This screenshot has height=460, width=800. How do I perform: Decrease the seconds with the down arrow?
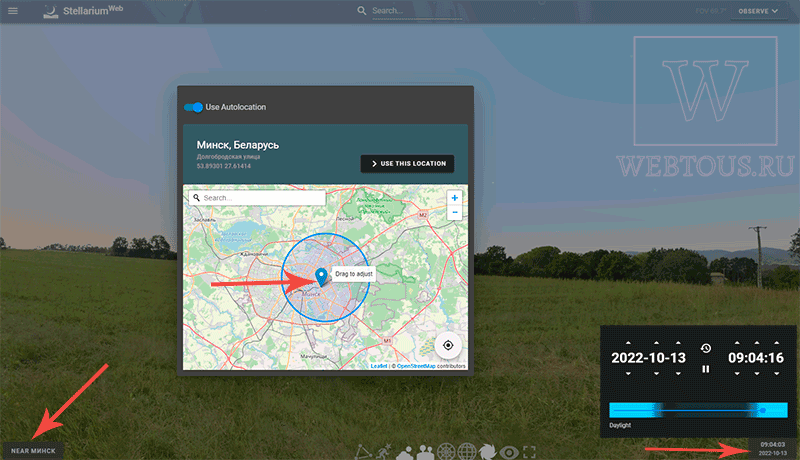[x=777, y=374]
